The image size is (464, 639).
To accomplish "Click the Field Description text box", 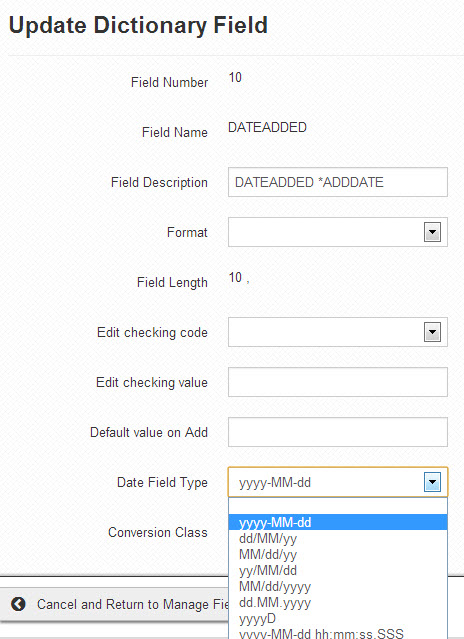I will pyautogui.click(x=338, y=182).
